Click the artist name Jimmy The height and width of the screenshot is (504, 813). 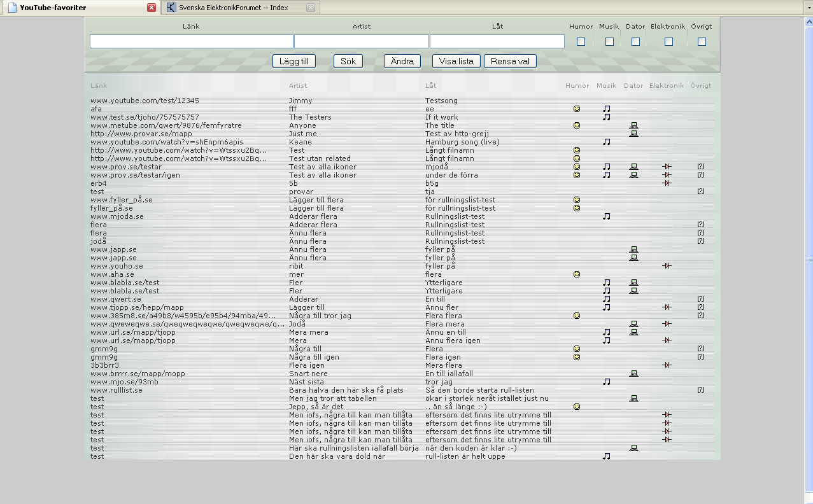tap(300, 101)
